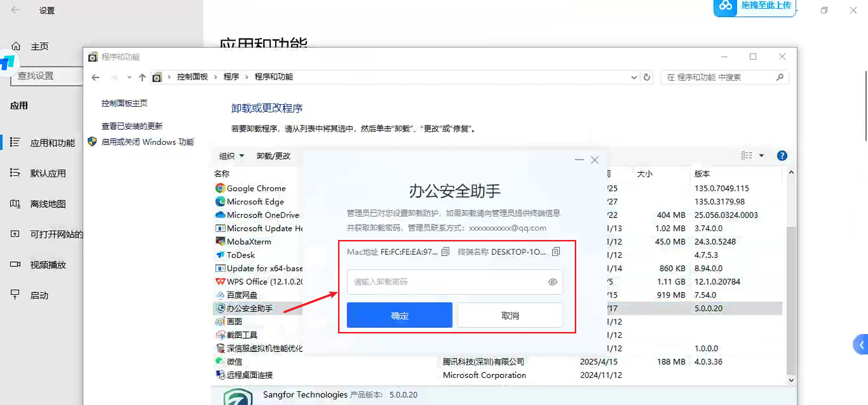Viewport: 868px width, 405px height.
Task: Select Microsoft Edge in program list
Action: [256, 202]
